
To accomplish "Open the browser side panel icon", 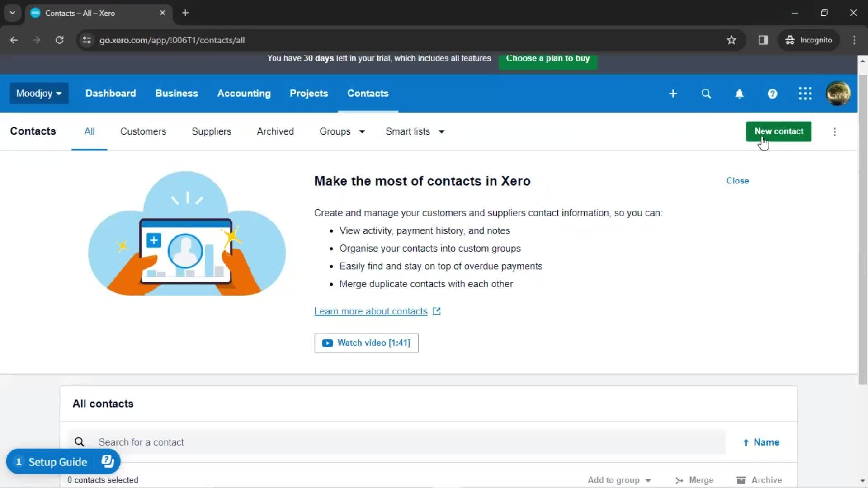I will click(x=763, y=40).
